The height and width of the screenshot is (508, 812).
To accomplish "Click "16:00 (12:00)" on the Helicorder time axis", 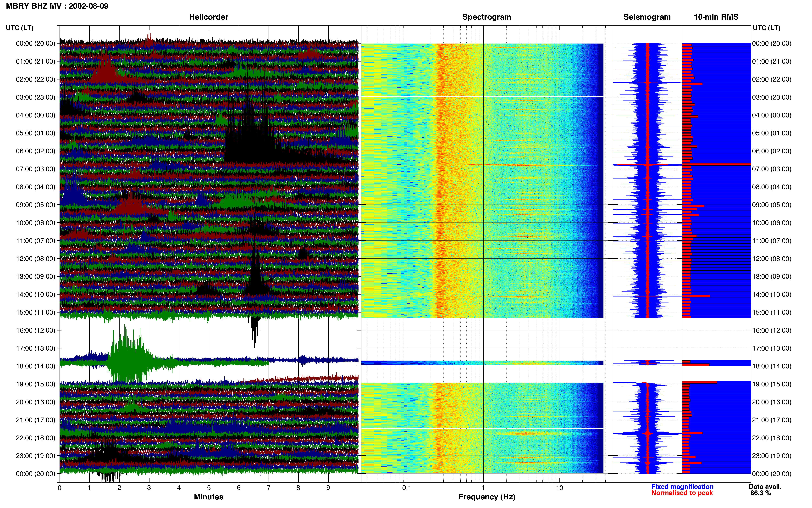I will pyautogui.click(x=36, y=330).
